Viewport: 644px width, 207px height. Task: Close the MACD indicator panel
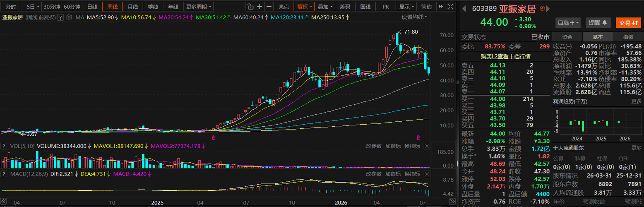[427, 174]
